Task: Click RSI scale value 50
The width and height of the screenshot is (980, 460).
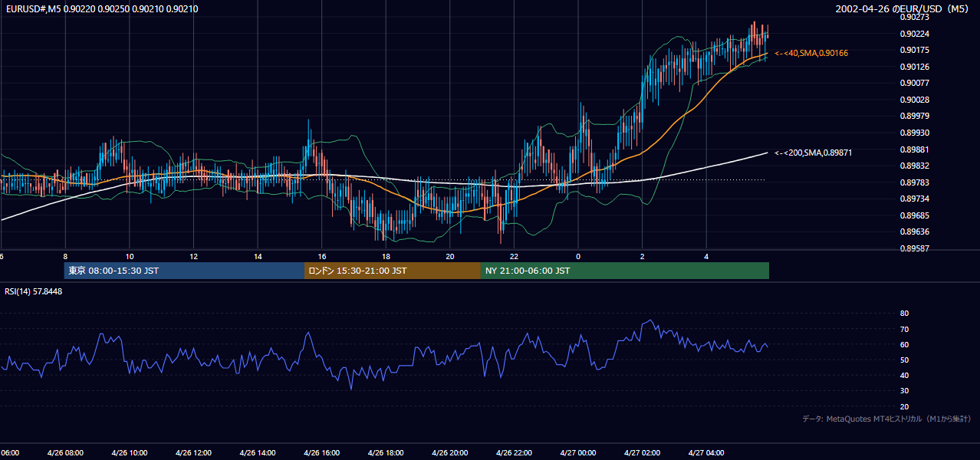Action: [904, 360]
